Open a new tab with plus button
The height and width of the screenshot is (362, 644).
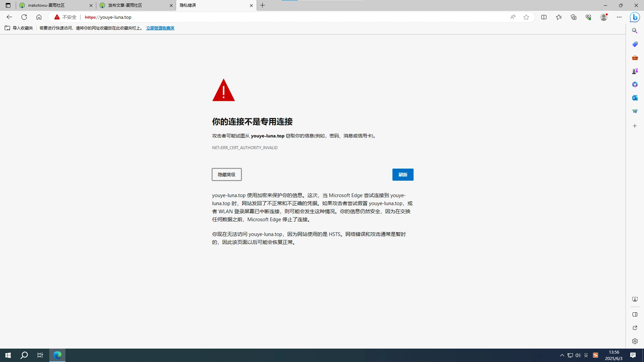pos(263,5)
